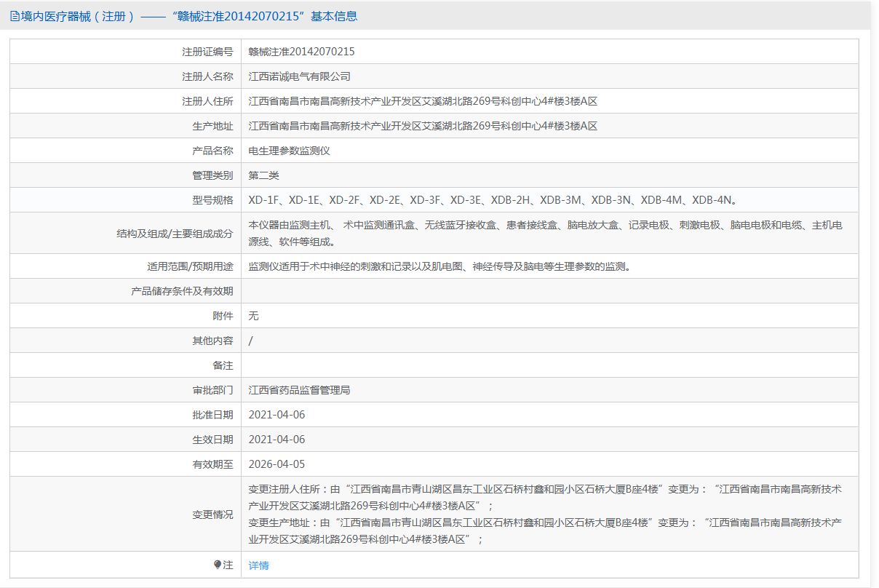The height and width of the screenshot is (588, 879).
Task: Click the 结构及组成/主要组成成分 label
Action: point(175,233)
